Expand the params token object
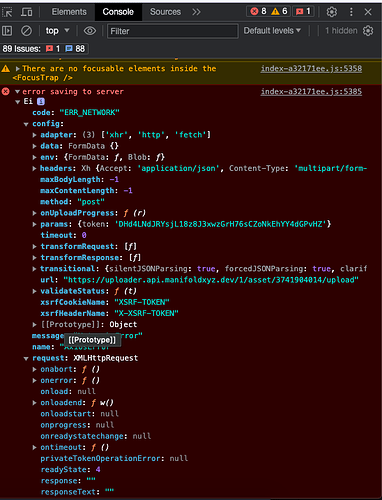 click(x=34, y=224)
